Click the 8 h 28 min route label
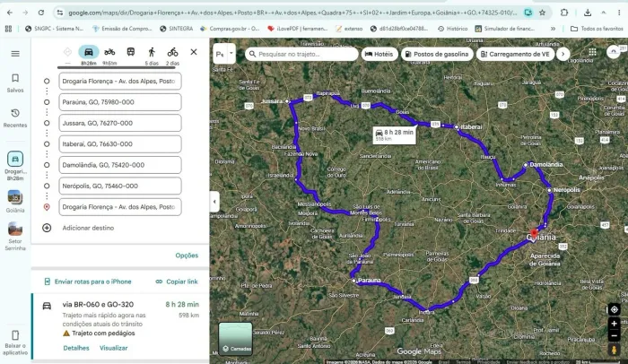The image size is (628, 364). 395,135
